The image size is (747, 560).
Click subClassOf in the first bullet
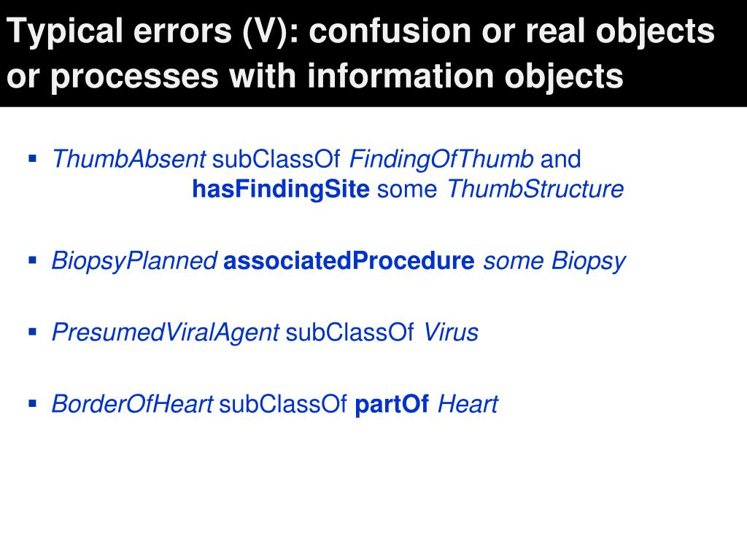pos(276,158)
